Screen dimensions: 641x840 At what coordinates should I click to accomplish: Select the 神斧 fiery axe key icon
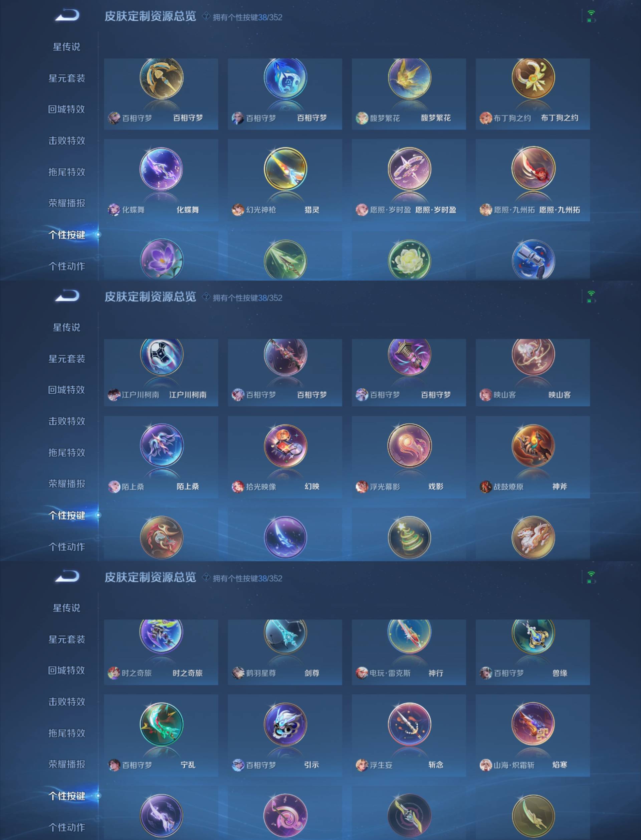click(x=533, y=446)
